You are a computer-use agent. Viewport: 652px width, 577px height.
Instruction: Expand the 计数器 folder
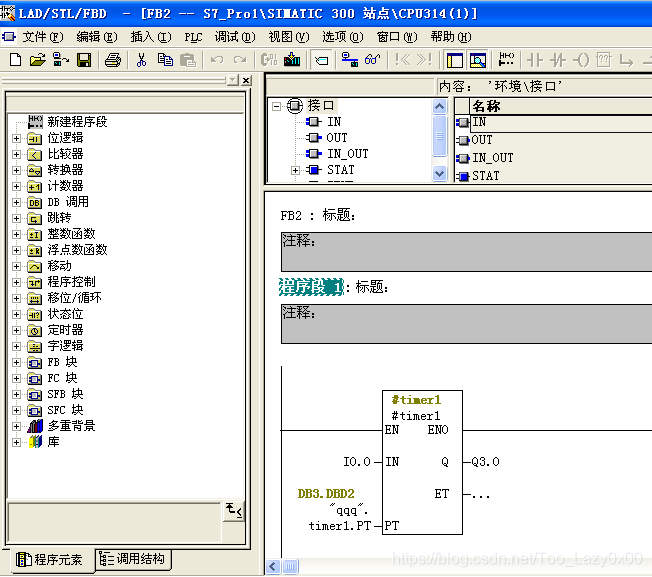pyautogui.click(x=16, y=187)
